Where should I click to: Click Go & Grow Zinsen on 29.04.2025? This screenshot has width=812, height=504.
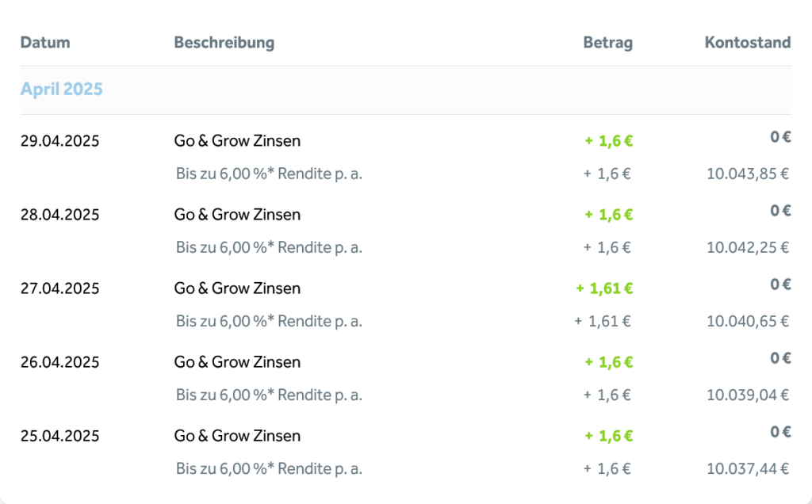[x=237, y=141]
